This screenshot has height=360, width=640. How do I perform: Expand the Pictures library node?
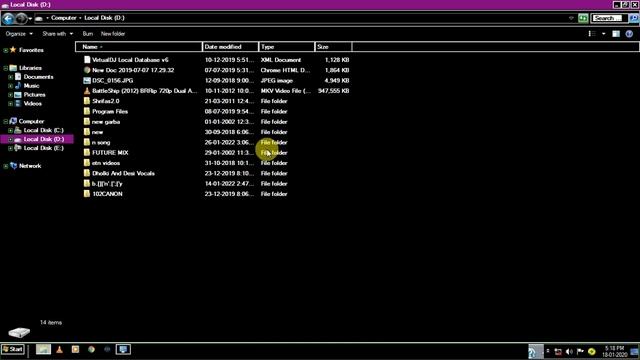[x=11, y=95]
